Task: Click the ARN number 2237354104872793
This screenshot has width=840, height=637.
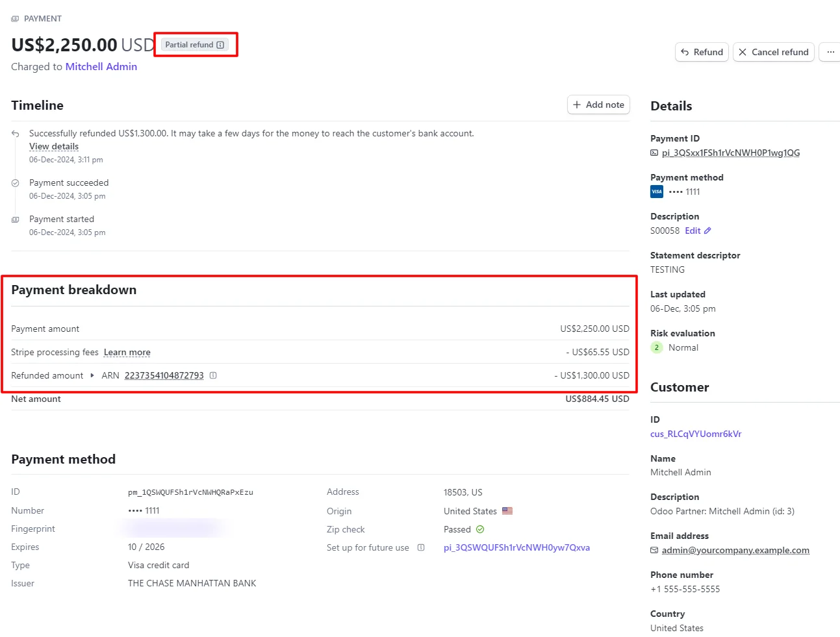Action: pyautogui.click(x=164, y=375)
